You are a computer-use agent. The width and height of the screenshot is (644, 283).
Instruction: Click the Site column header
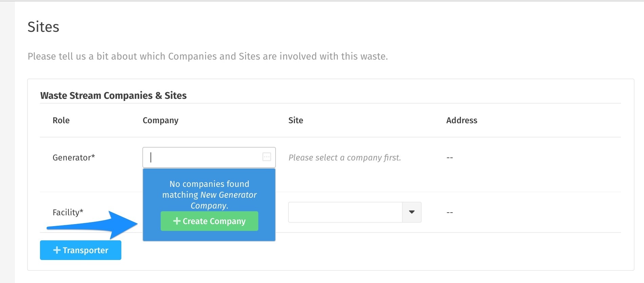296,120
